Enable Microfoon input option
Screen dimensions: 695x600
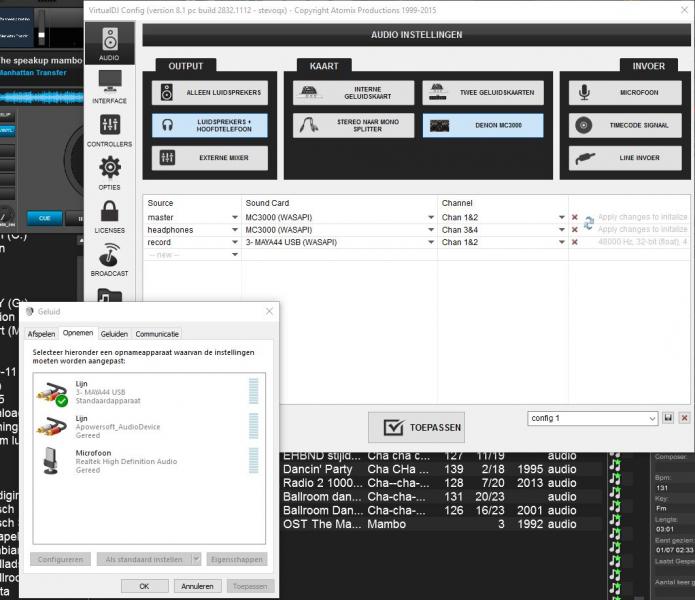coord(625,93)
